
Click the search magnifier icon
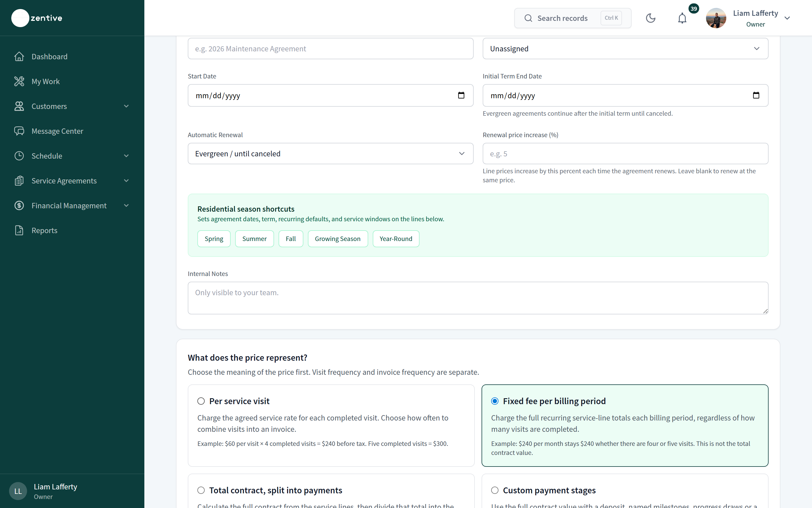click(528, 18)
